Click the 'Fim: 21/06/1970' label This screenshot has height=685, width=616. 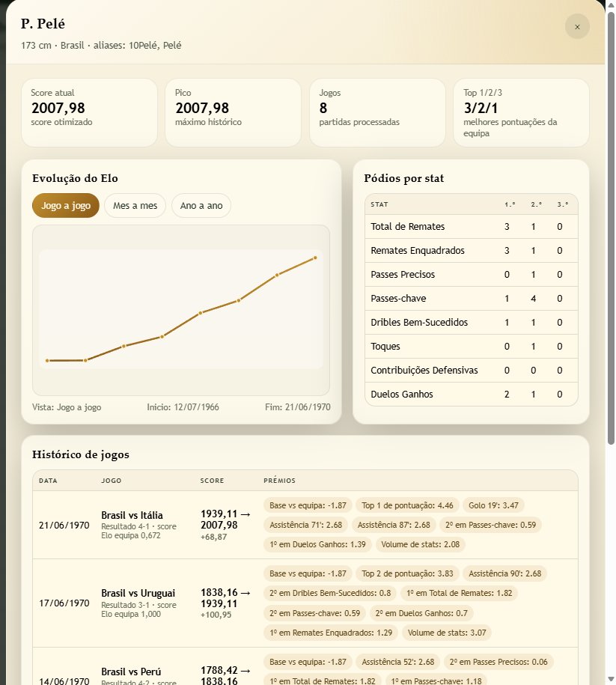click(x=297, y=407)
